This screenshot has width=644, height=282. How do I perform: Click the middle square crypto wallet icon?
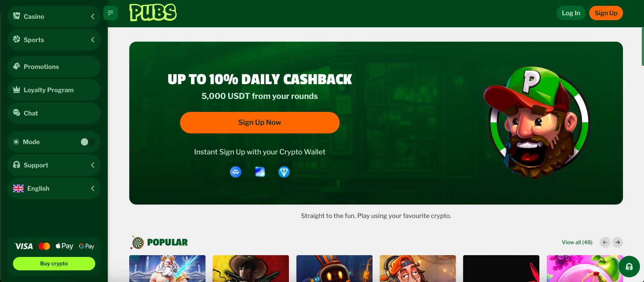(x=260, y=172)
